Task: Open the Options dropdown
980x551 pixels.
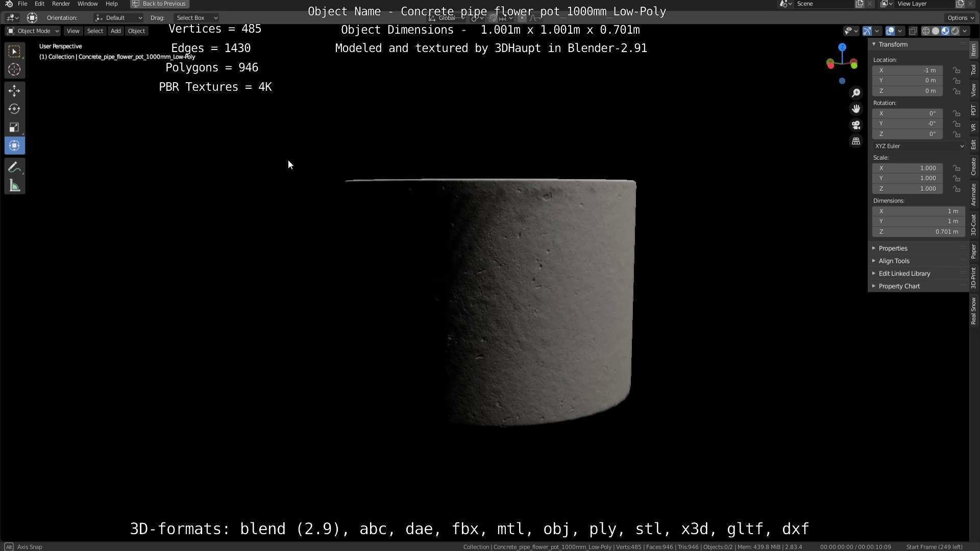Action: tap(961, 18)
